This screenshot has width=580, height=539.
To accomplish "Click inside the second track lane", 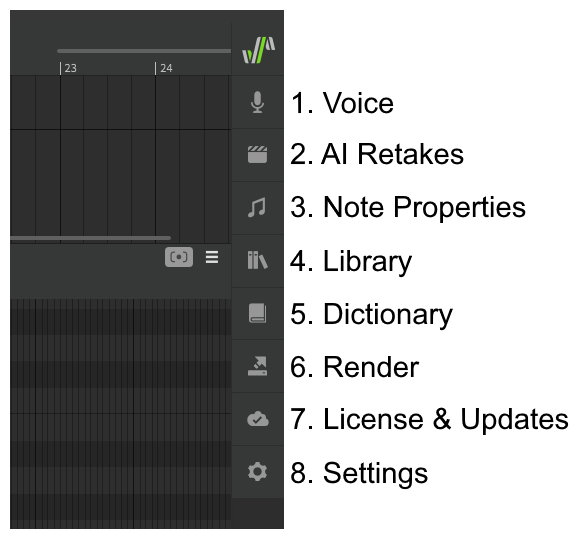I will click(x=121, y=183).
